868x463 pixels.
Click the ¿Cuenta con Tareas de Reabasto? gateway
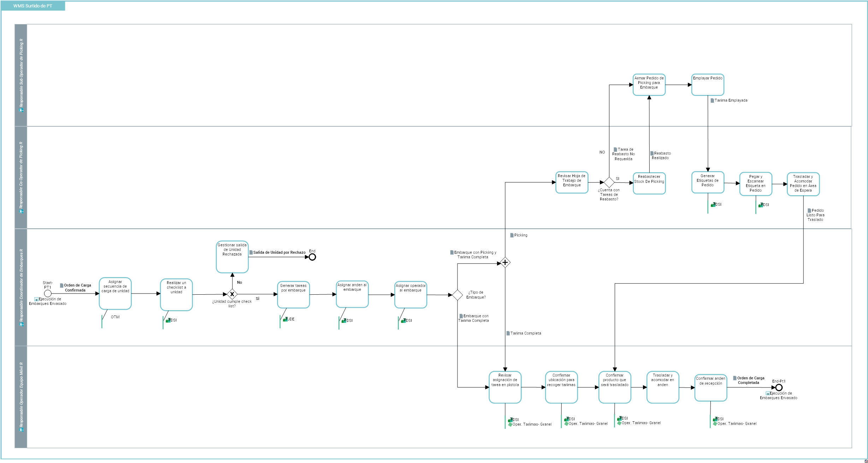click(609, 182)
